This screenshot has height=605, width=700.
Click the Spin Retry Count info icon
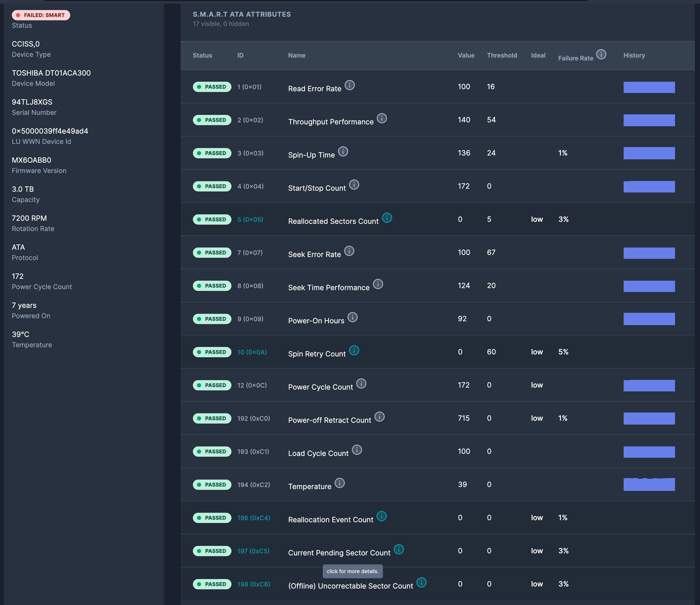click(354, 351)
